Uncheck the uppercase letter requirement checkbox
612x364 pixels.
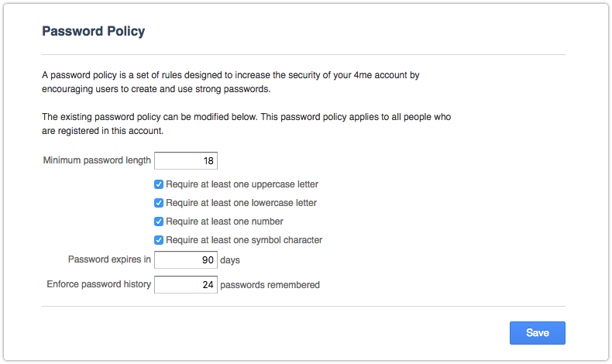coord(159,184)
